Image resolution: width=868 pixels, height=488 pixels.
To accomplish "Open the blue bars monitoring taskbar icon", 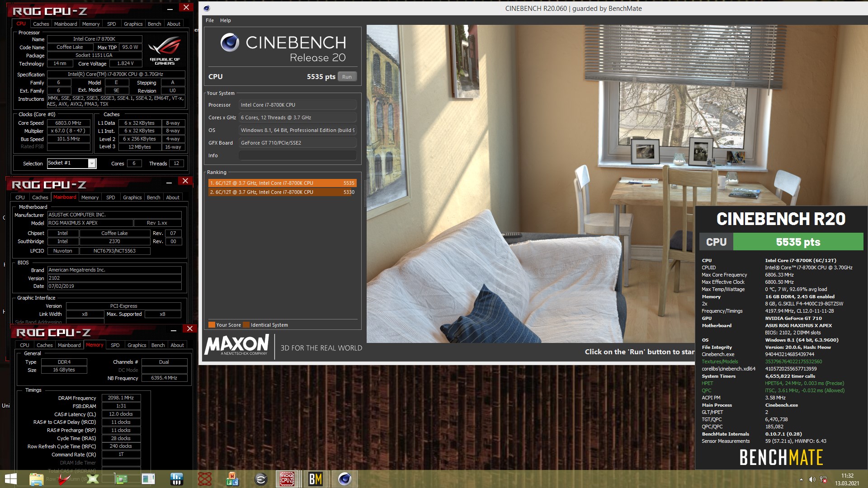I will pos(176,479).
